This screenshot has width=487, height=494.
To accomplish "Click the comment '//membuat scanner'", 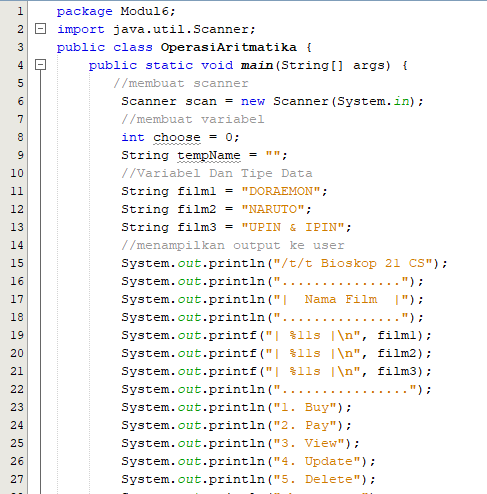I will [x=181, y=83].
